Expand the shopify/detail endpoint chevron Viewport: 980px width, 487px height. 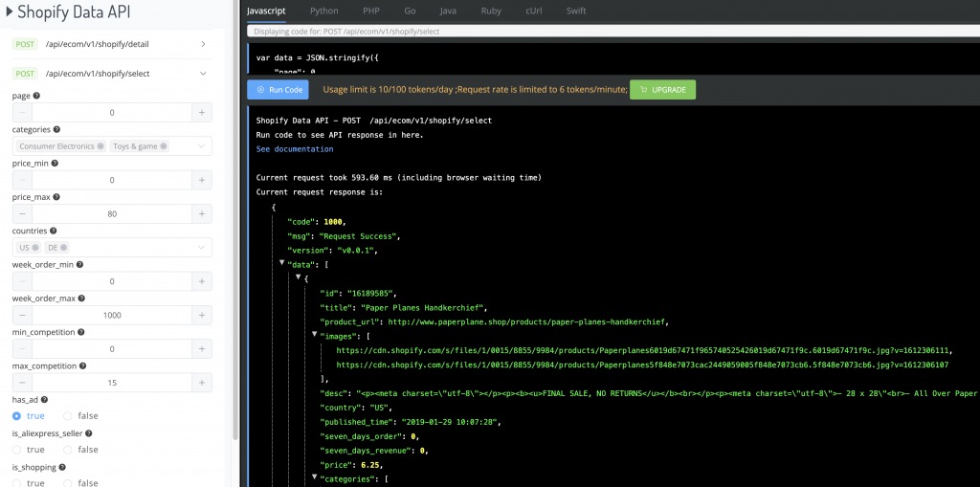click(203, 44)
